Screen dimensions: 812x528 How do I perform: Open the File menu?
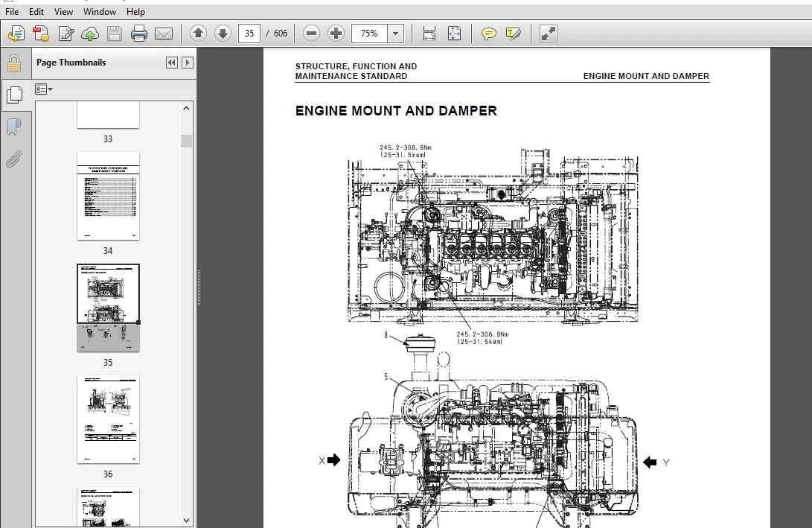(x=12, y=11)
